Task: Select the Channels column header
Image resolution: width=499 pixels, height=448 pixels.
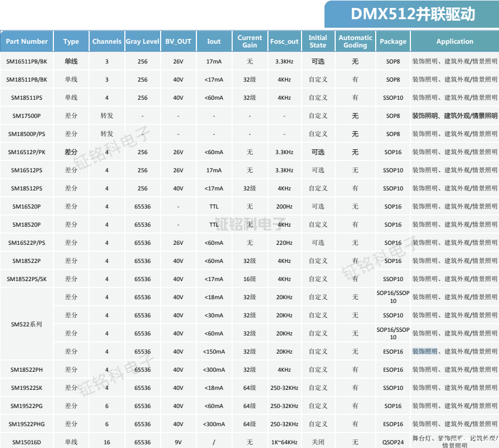Action: [x=107, y=41]
